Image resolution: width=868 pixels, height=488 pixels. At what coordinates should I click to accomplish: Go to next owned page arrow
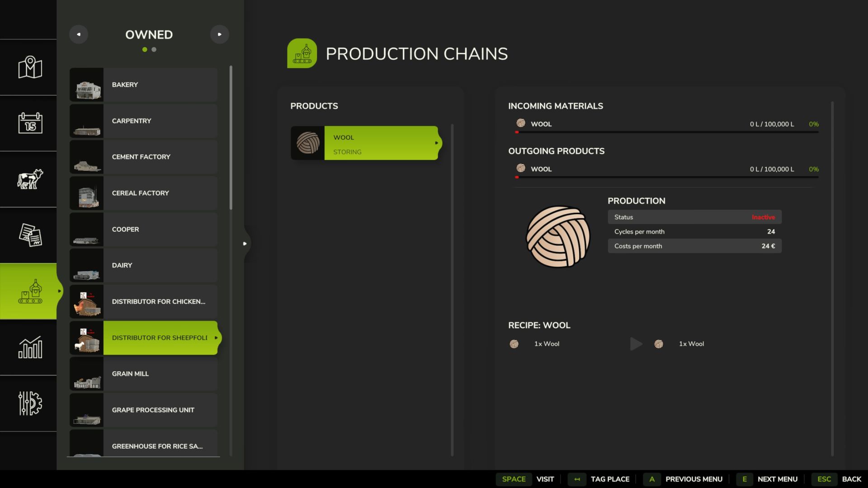coord(219,34)
